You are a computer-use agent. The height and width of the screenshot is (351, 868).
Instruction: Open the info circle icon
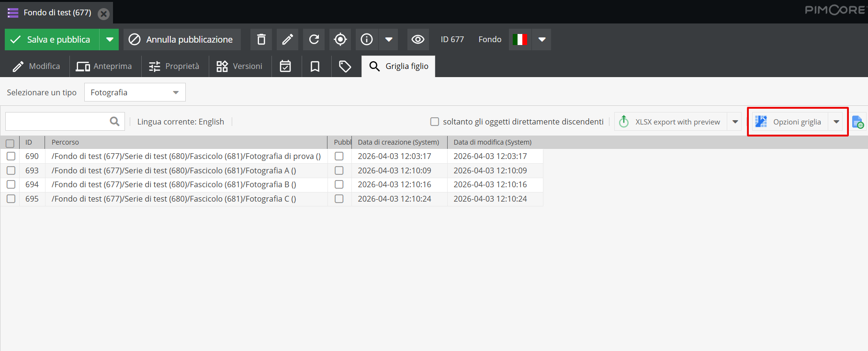[367, 39]
